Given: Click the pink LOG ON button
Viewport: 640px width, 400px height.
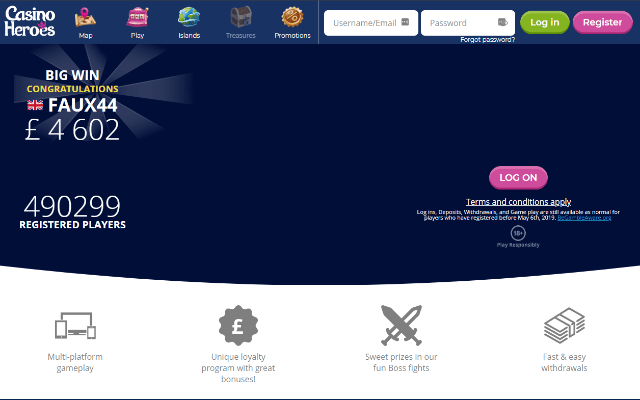Looking at the screenshot, I should [518, 178].
